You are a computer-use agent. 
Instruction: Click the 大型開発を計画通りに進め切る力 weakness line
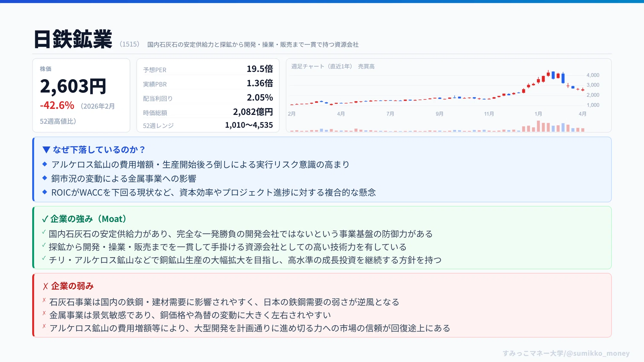click(250, 328)
